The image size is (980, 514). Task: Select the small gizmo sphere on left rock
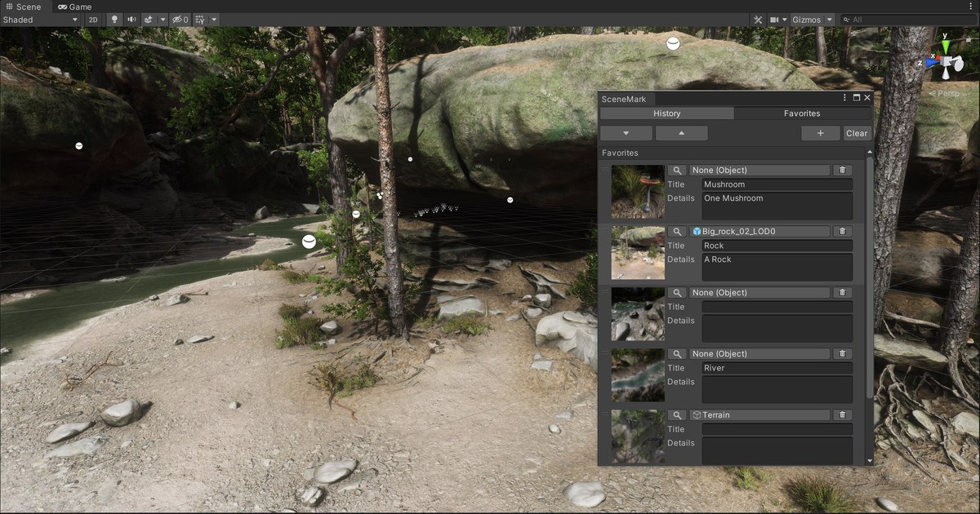tap(79, 146)
